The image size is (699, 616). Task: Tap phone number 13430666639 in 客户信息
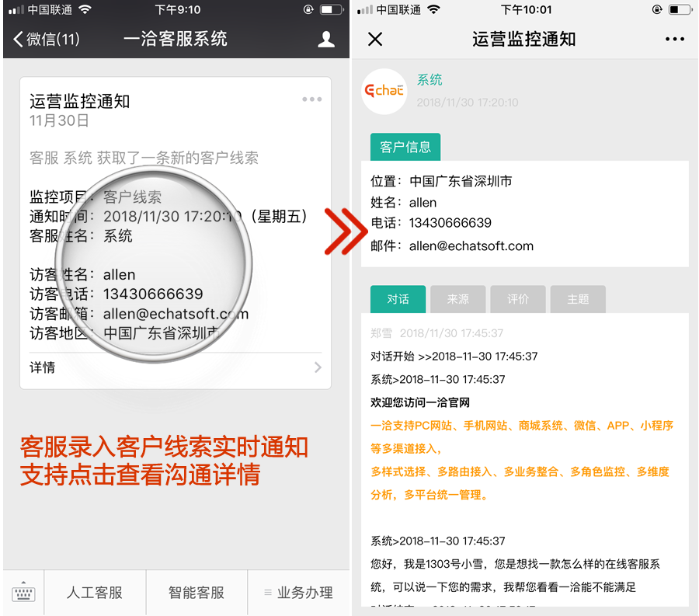[450, 223]
